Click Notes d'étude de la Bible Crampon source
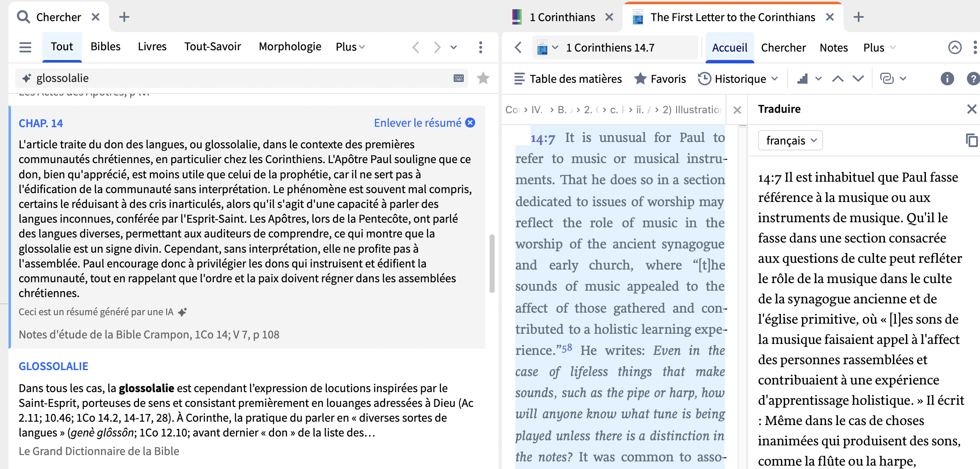Viewport: 980px width, 469px height. (149, 335)
